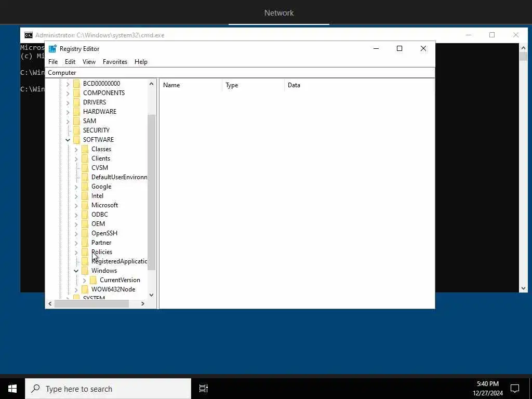Select the Intel folder icon
This screenshot has height=399, width=532.
point(85,196)
